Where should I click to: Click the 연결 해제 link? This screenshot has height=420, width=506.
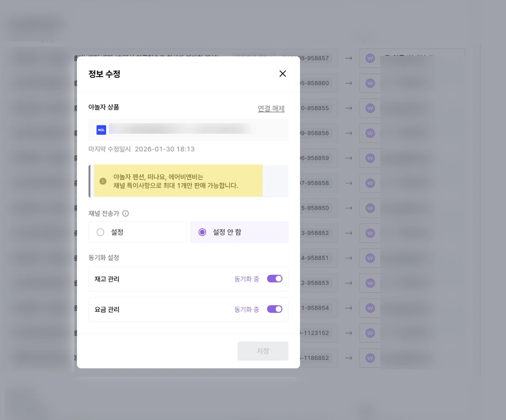click(271, 109)
